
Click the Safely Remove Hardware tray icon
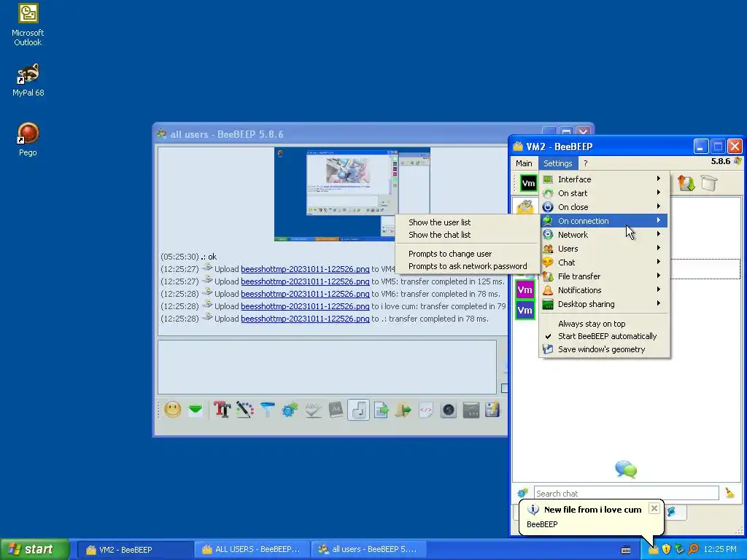(680, 550)
